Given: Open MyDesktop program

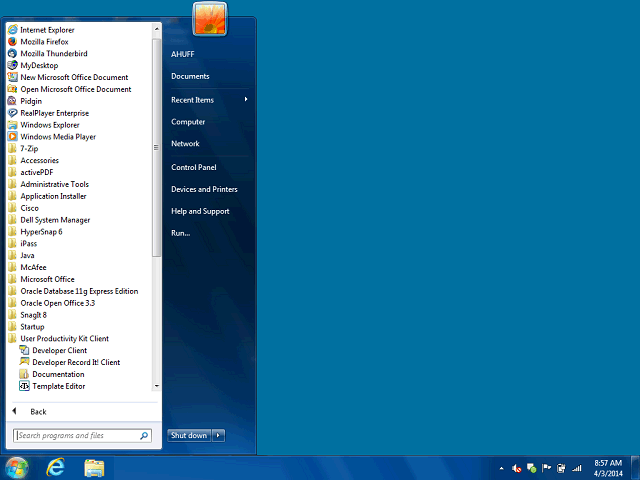Looking at the screenshot, I should pos(39,65).
